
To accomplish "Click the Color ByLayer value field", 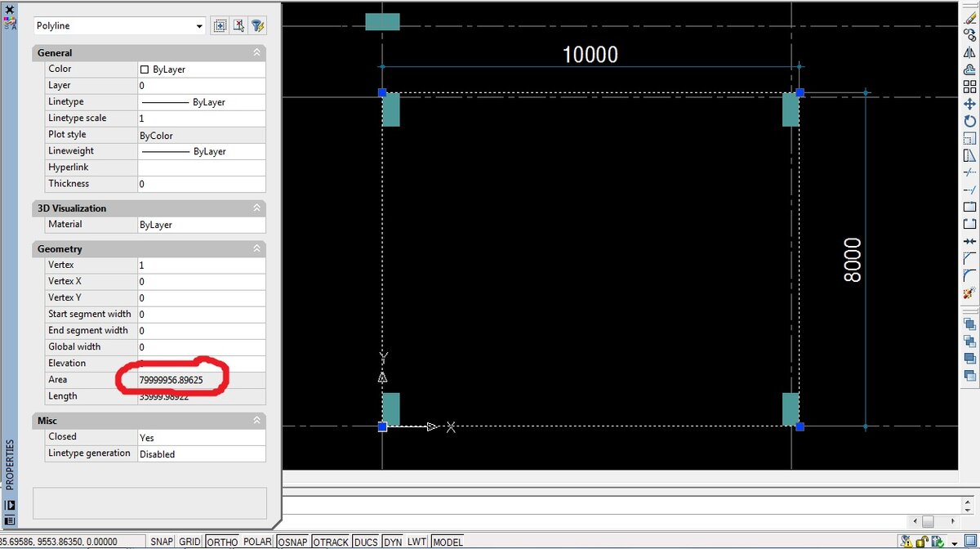I will click(x=201, y=69).
